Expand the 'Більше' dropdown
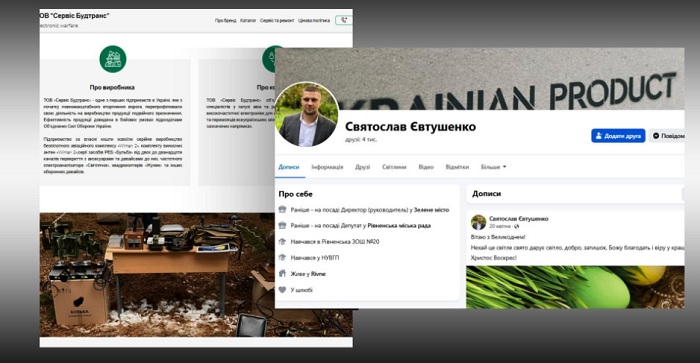The height and width of the screenshot is (363, 700). coord(493,167)
